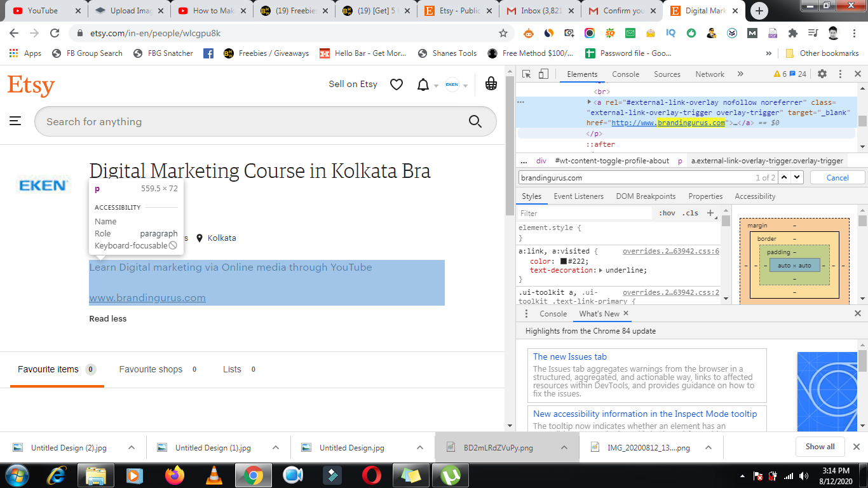
Task: Click the Sell on Etsy link
Action: pos(353,84)
